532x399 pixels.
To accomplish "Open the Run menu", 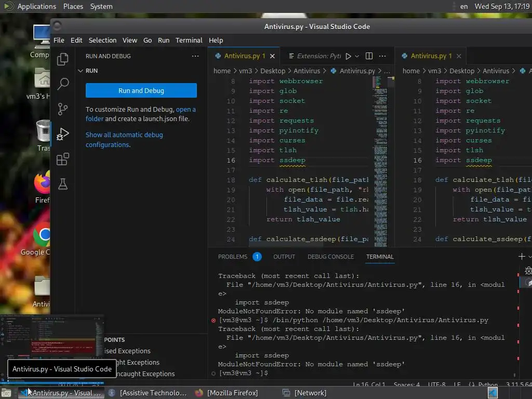I will click(x=164, y=41).
